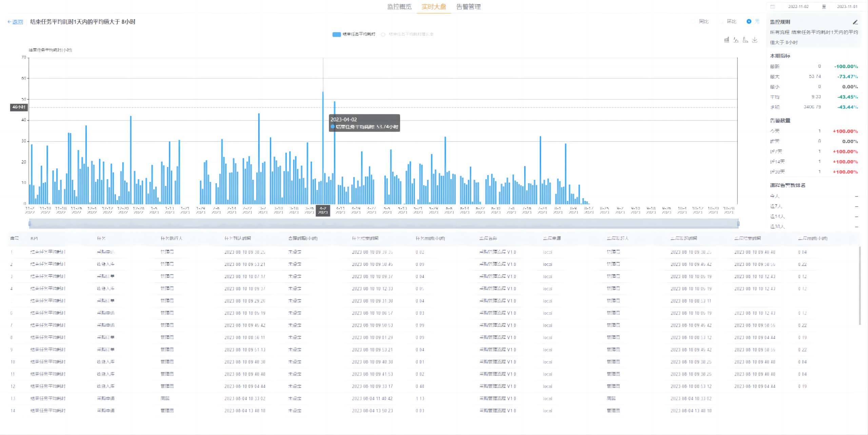
Task: Switch to the 实时大盘 tab
Action: coord(434,6)
